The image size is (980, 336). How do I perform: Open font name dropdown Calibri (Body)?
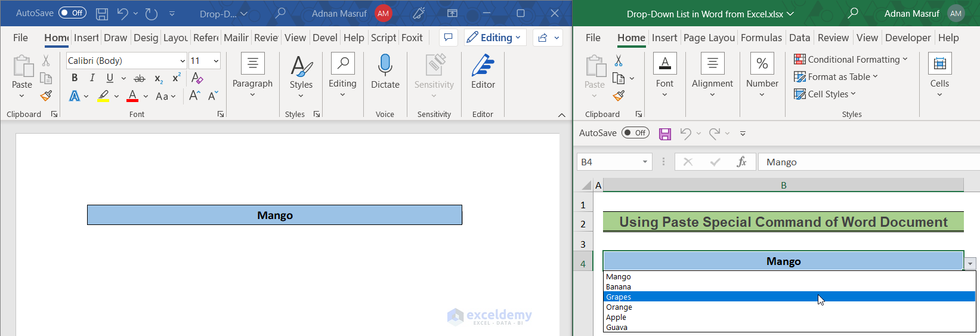click(183, 61)
